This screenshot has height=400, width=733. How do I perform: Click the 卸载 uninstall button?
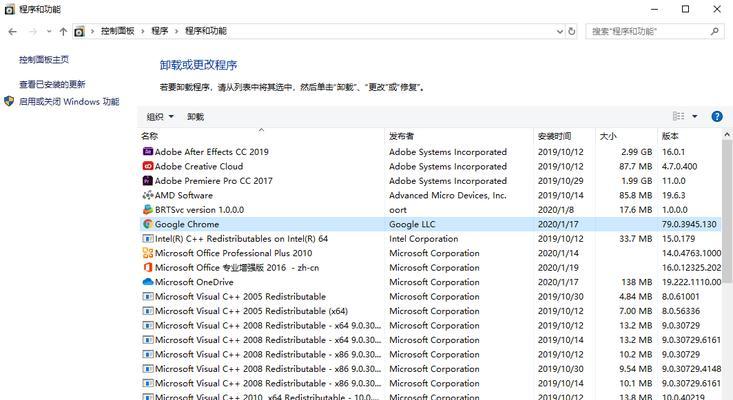pos(195,116)
